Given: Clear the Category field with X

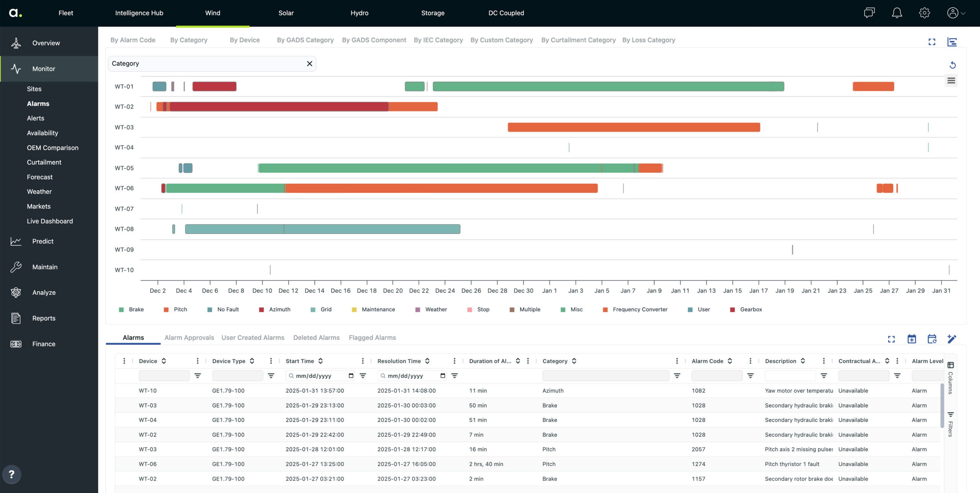Looking at the screenshot, I should tap(309, 64).
